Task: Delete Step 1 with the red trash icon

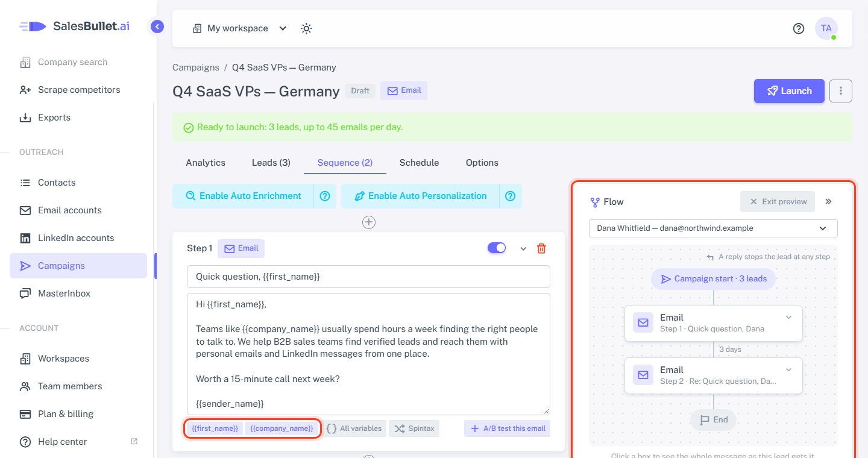Action: (541, 248)
